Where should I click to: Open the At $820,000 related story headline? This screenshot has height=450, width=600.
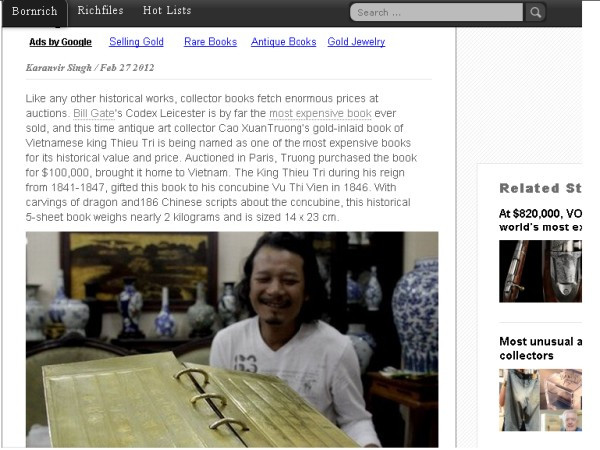click(x=540, y=220)
